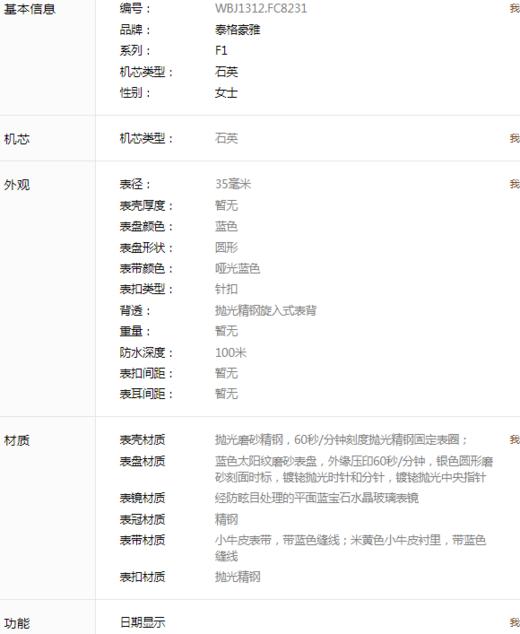Click the 机芯 section heading
Viewport: 520px width, 634px height.
(17, 139)
